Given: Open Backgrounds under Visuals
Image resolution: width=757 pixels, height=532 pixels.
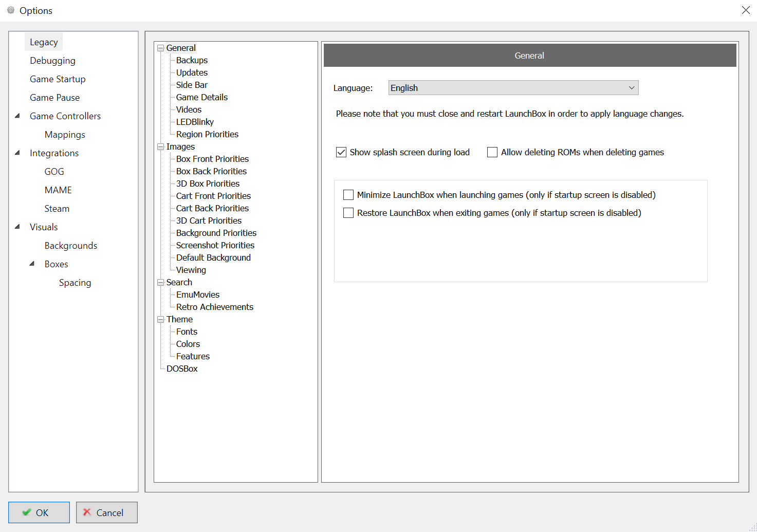Looking at the screenshot, I should click(x=71, y=246).
